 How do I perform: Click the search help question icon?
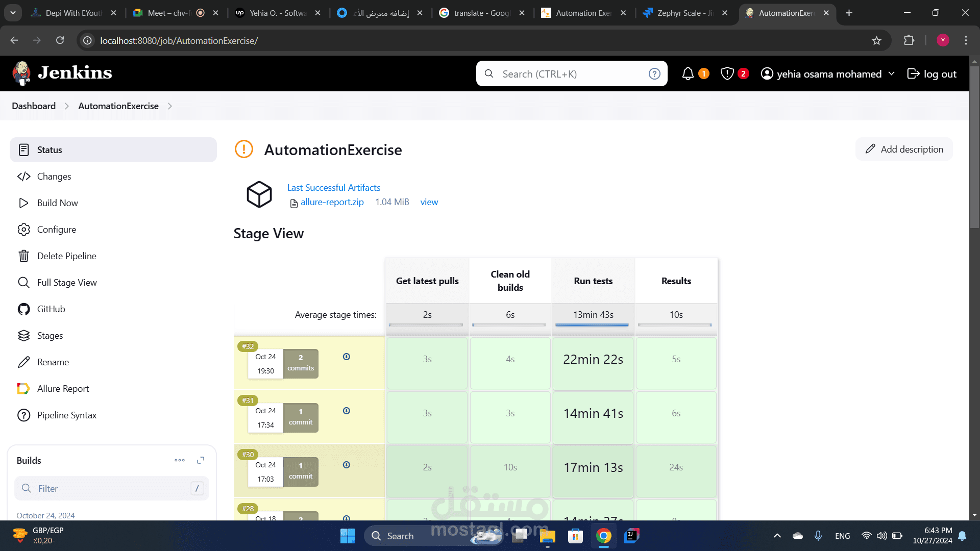[x=654, y=74]
